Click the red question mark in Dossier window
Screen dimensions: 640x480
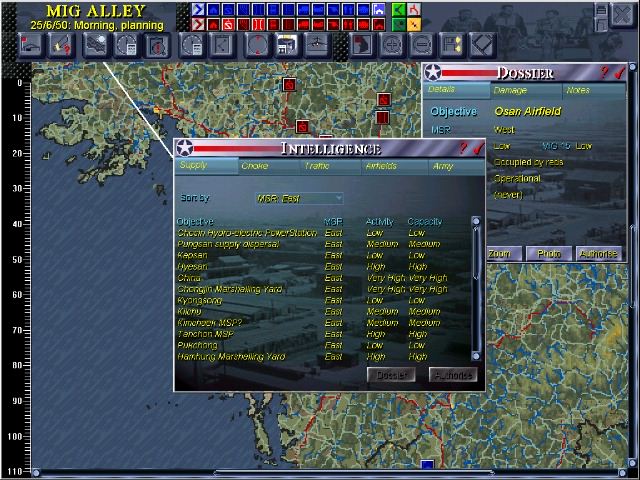(604, 72)
